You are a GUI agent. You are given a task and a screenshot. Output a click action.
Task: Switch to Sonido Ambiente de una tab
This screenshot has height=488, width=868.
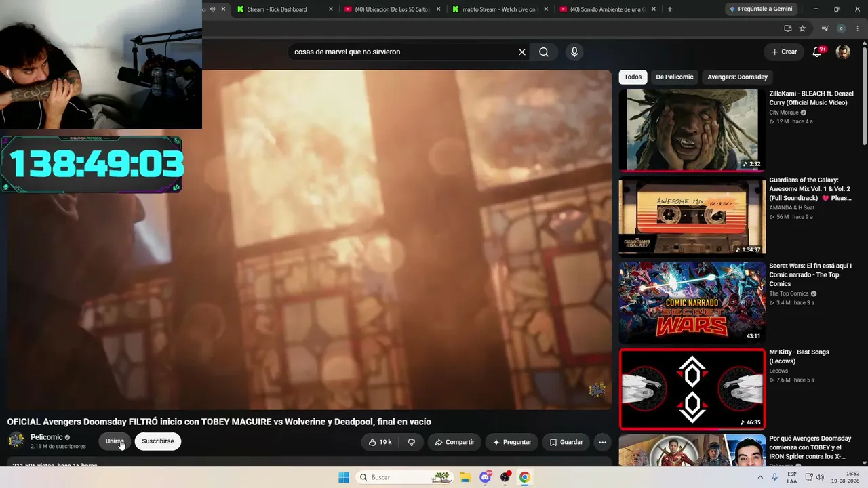coord(608,9)
